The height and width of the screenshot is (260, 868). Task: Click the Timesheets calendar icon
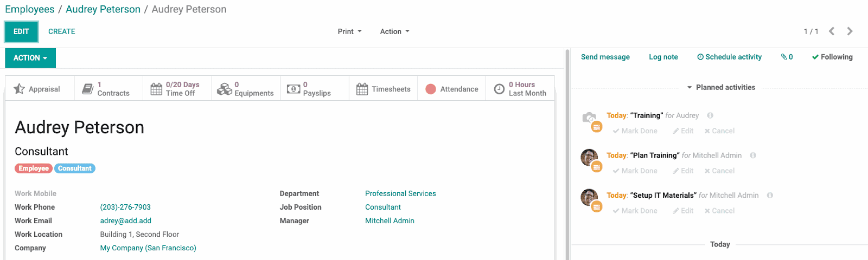(362, 89)
